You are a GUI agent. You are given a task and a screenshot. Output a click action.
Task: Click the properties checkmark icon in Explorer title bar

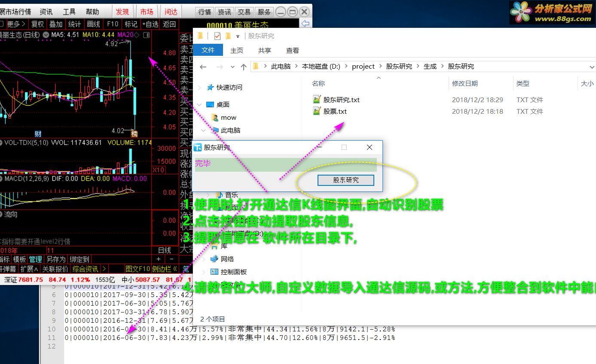217,36
